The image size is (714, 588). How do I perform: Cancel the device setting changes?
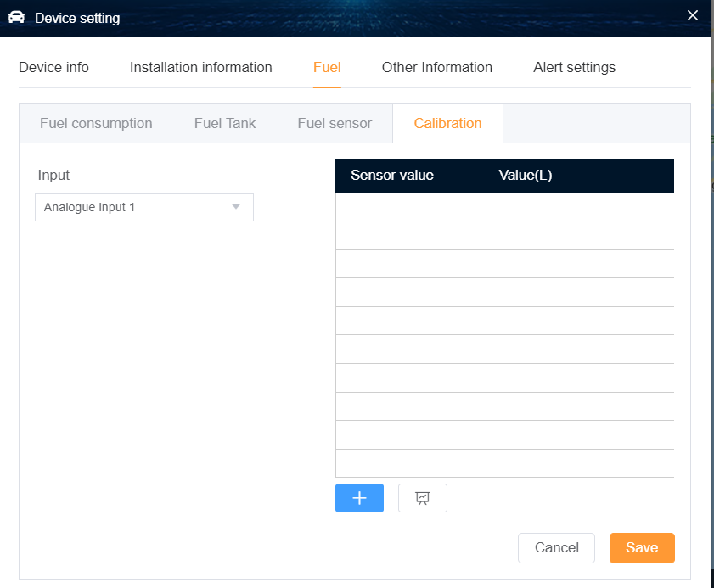click(x=556, y=547)
